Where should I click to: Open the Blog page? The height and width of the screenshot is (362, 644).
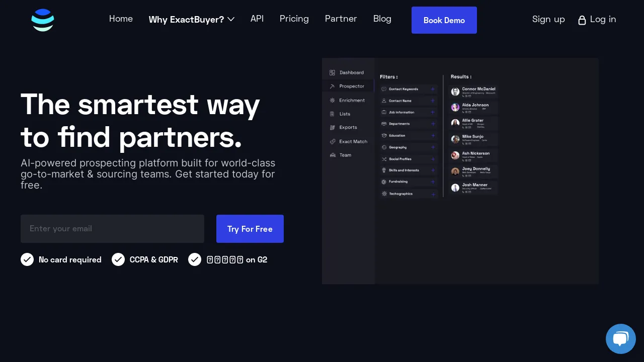click(382, 19)
